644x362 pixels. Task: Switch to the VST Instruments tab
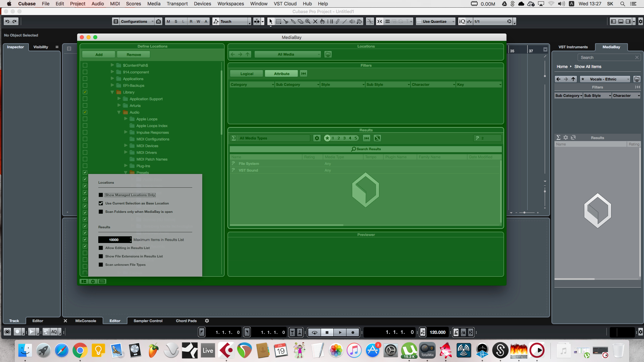[573, 47]
